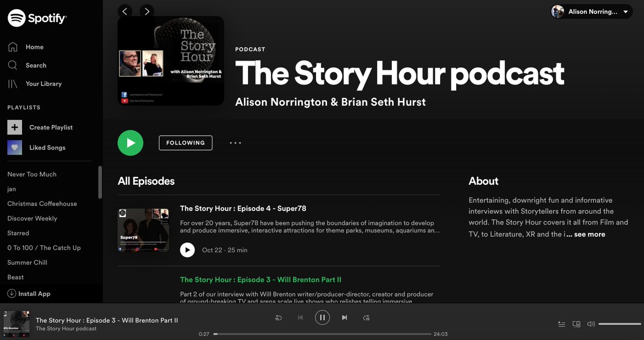Click the Install App download icon
This screenshot has height=340, width=644.
tap(12, 293)
